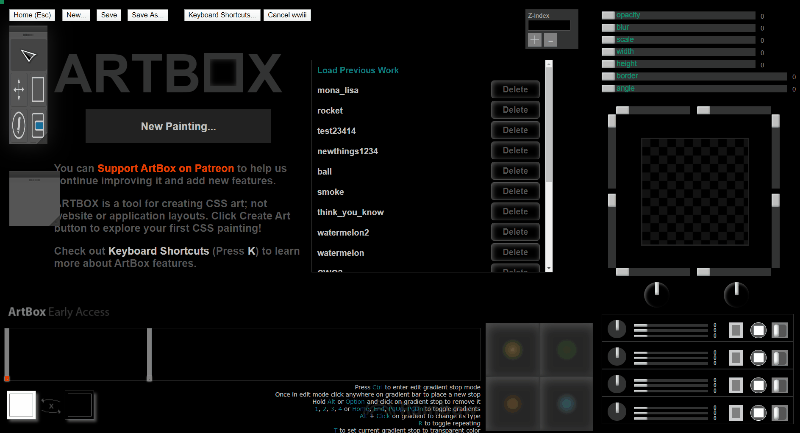Screen dimensions: 800x433
Task: Click the Cancel top bar button
Action: (x=287, y=15)
